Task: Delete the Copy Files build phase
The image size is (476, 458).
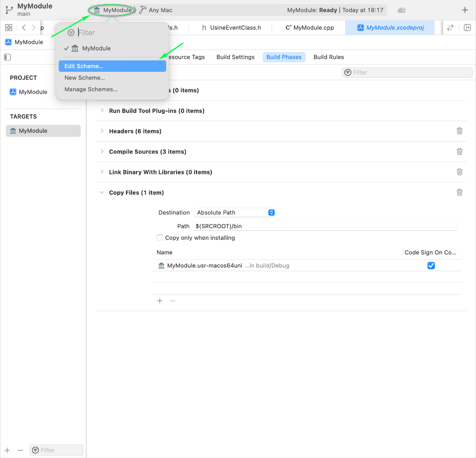Action: [x=459, y=192]
